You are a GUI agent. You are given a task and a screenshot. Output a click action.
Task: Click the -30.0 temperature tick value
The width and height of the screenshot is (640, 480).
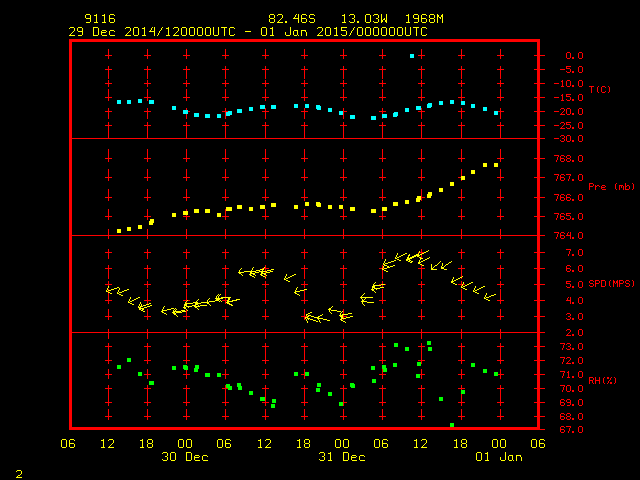pos(569,139)
